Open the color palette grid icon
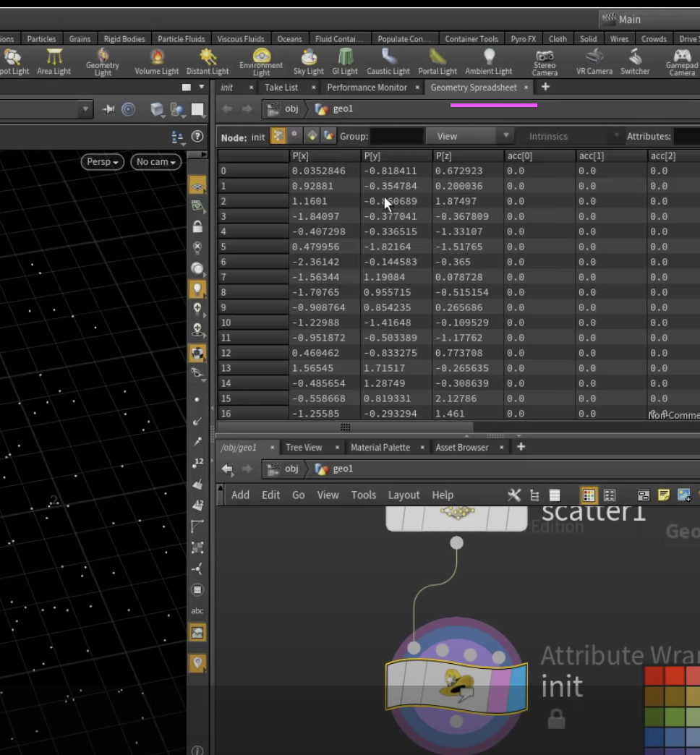The height and width of the screenshot is (755, 700). (x=589, y=495)
